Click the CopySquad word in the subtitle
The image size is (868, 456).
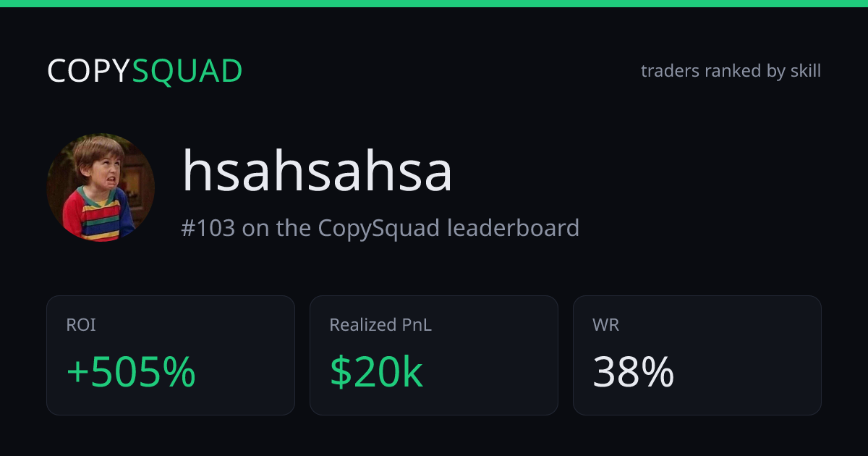pos(379,229)
